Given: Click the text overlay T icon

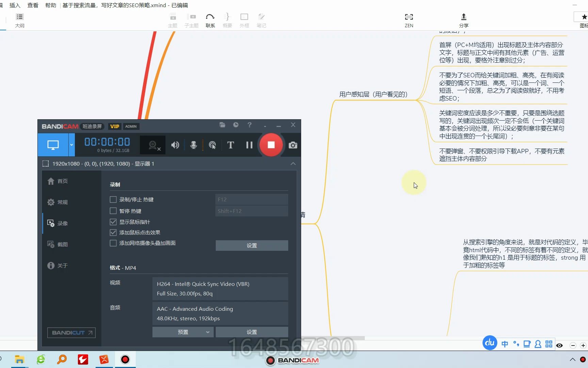Looking at the screenshot, I should click(x=231, y=145).
